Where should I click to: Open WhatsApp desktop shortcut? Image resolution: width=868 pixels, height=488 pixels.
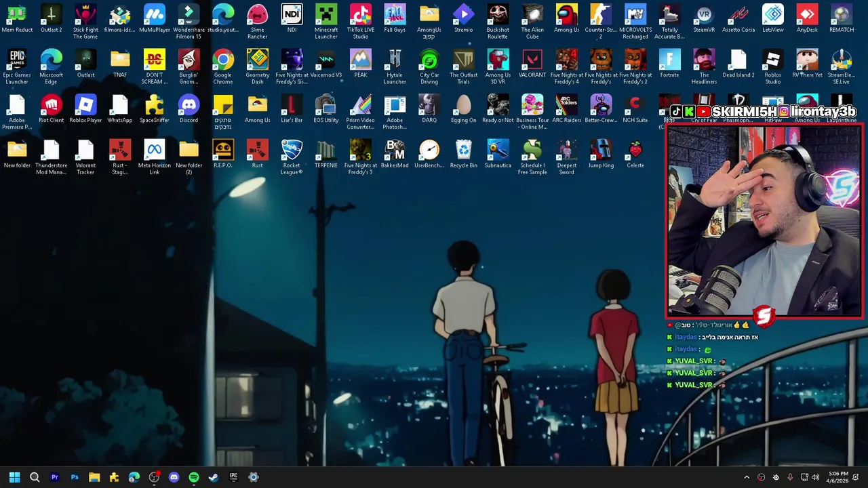tap(120, 110)
